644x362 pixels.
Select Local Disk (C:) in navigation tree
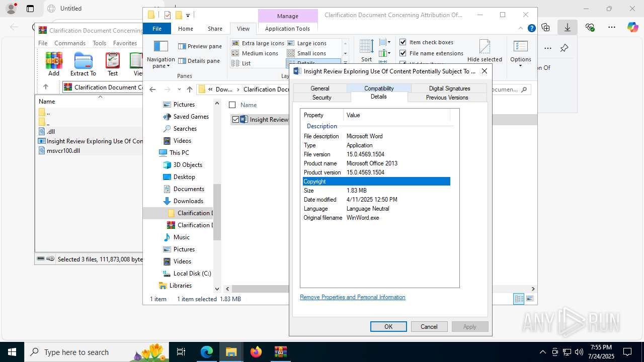pos(192,274)
